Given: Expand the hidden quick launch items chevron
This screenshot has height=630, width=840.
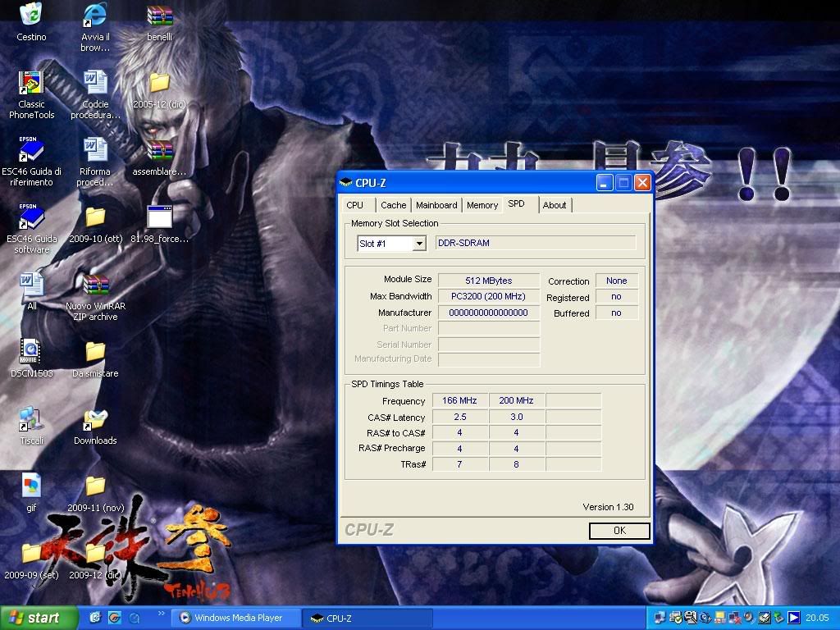Looking at the screenshot, I should tap(162, 613).
